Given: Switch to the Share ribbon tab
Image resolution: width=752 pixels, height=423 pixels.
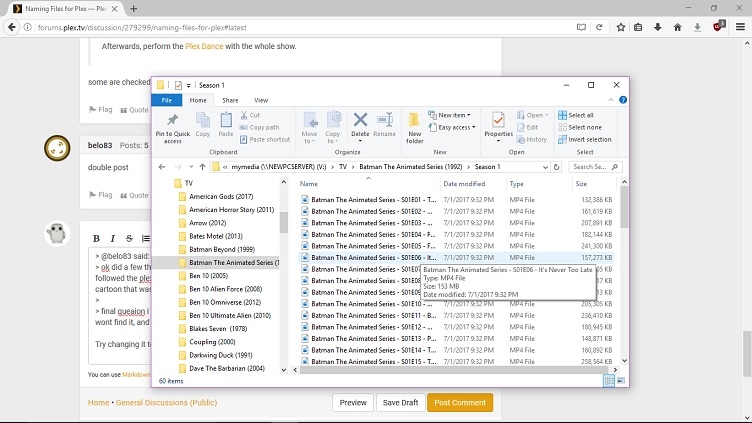Looking at the screenshot, I should pyautogui.click(x=230, y=100).
